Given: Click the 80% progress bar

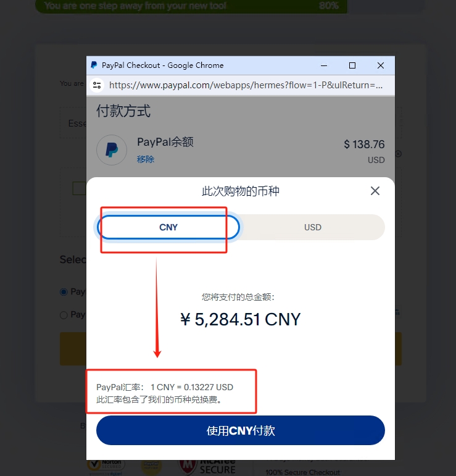Looking at the screenshot, I should [x=191, y=6].
